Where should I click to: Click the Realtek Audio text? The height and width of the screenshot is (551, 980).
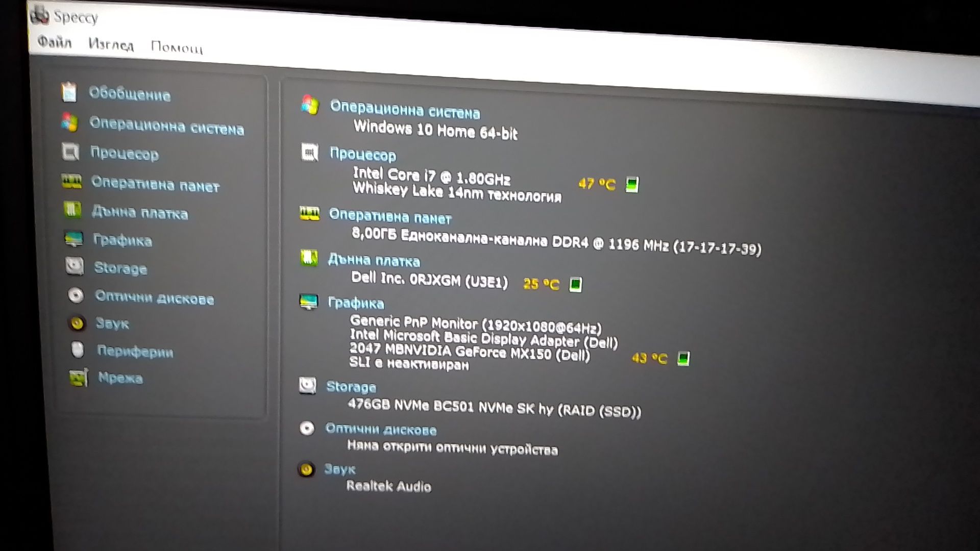click(388, 486)
